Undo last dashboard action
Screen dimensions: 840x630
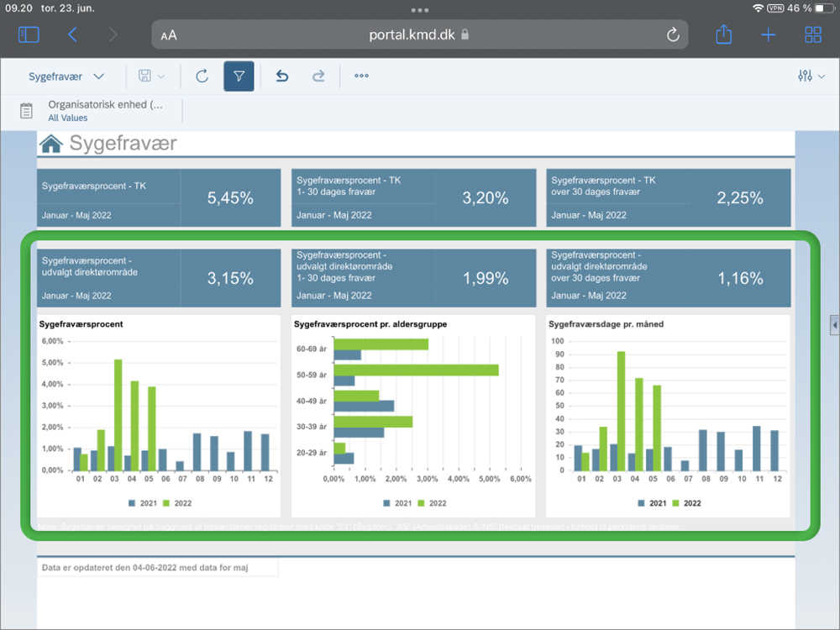[282, 76]
